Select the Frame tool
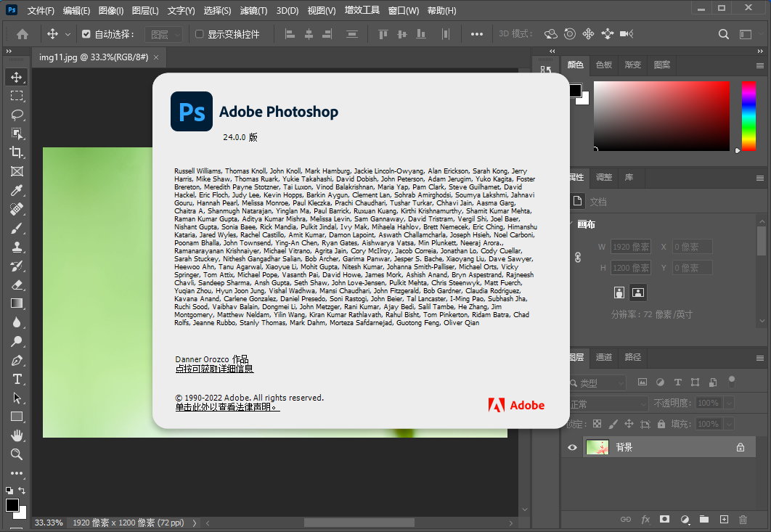The height and width of the screenshot is (532, 771). (x=16, y=171)
